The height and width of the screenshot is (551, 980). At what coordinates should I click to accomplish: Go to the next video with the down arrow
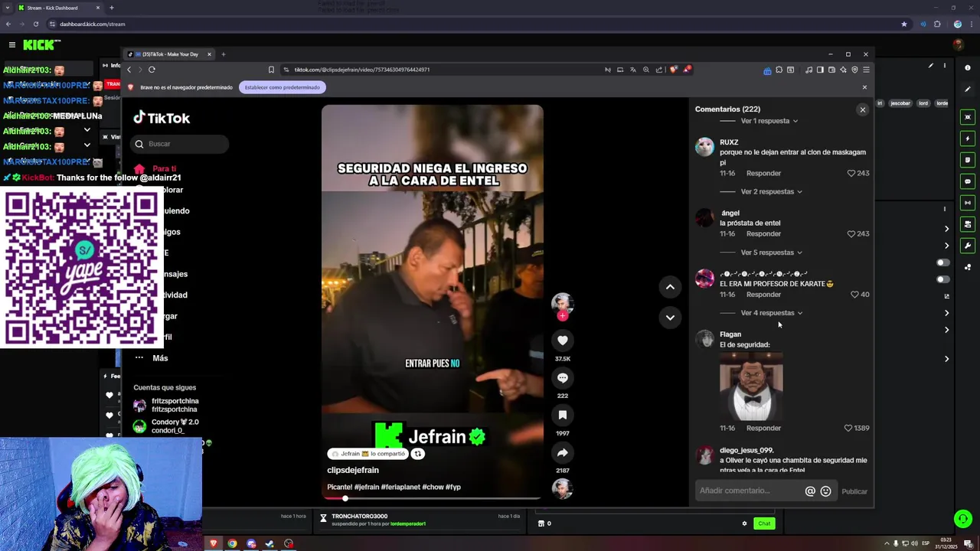[670, 318]
